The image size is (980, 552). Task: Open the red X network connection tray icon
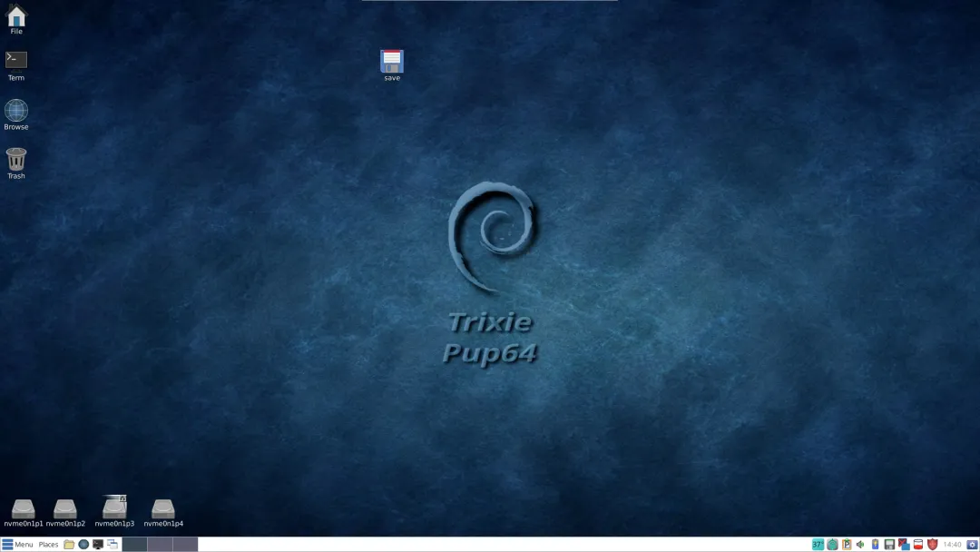(904, 545)
